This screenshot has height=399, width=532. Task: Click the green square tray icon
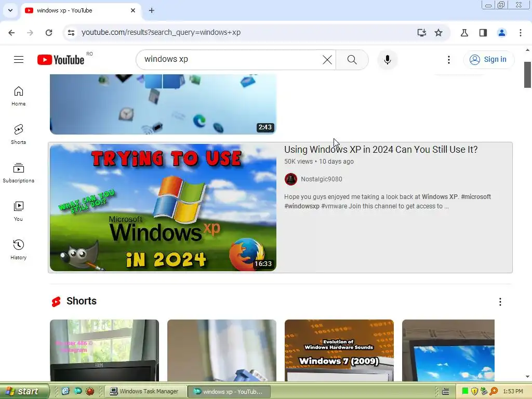tap(465, 391)
